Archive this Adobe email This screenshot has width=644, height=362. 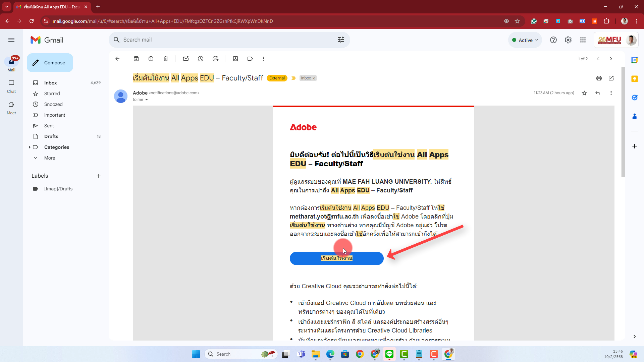tap(136, 59)
